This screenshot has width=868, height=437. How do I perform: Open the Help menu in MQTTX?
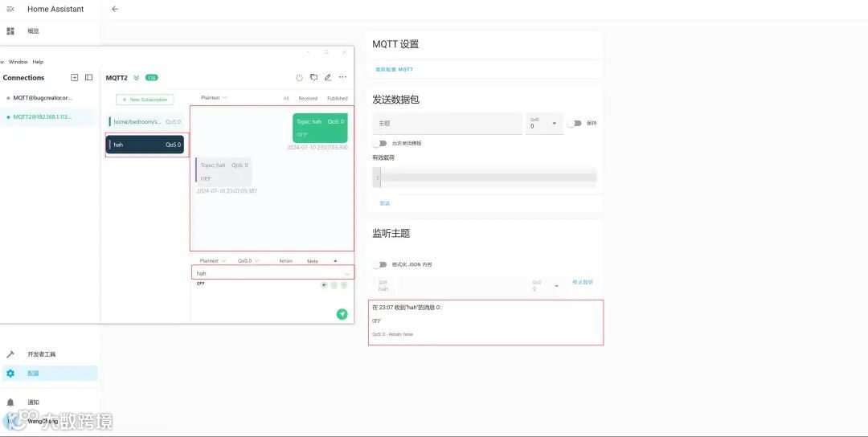(x=38, y=62)
